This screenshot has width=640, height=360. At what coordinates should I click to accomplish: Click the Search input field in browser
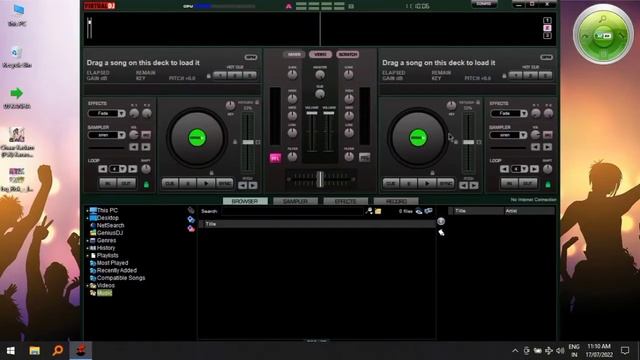tap(292, 211)
